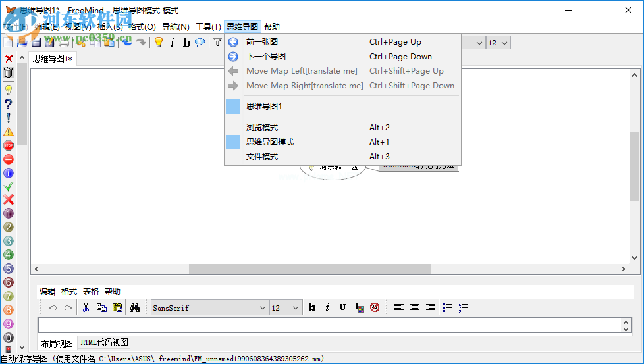Select the 思维导图1* document tab
Screen dimensions: 644x364
[53, 59]
